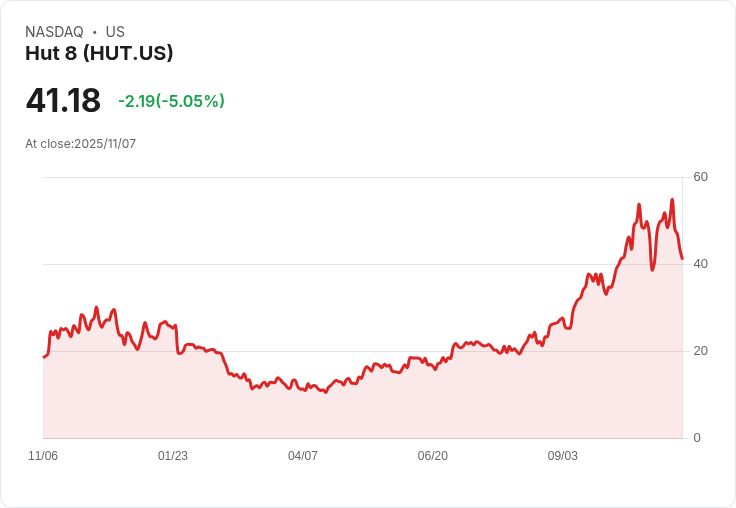This screenshot has width=736, height=508.
Task: Click the 20 y-axis label
Action: (701, 351)
